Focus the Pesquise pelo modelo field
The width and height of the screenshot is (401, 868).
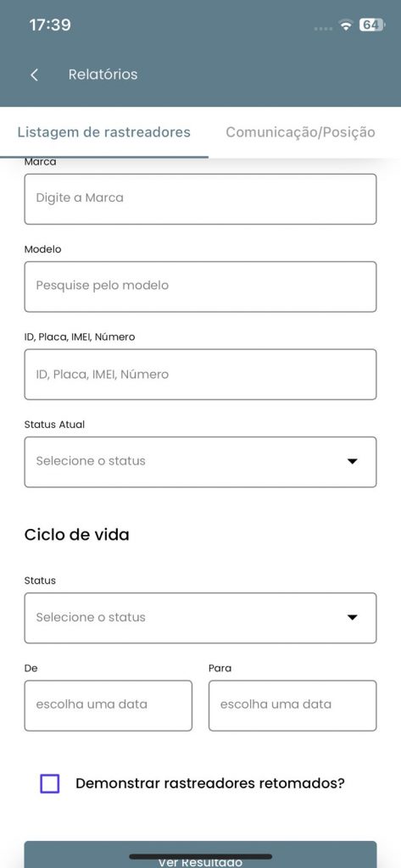(x=200, y=287)
